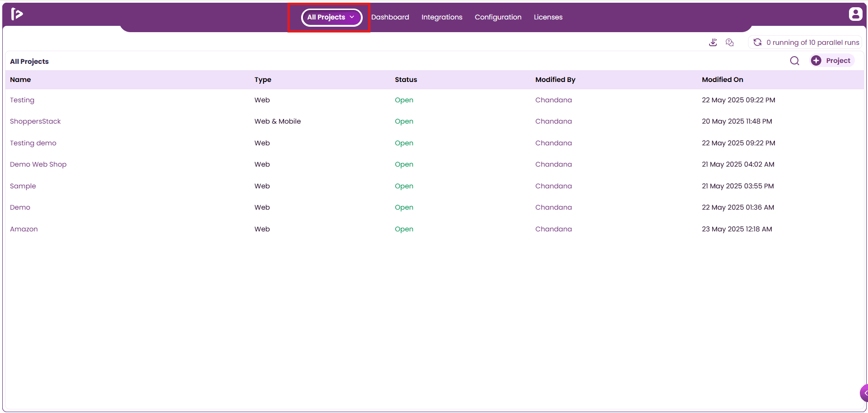Open the Demo Web Shop project
This screenshot has height=413, width=868.
pos(38,164)
